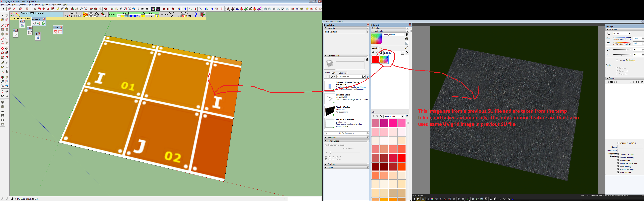Click the Curviloft loft by spline icon
This screenshot has width=644, height=201.
pos(35,23)
